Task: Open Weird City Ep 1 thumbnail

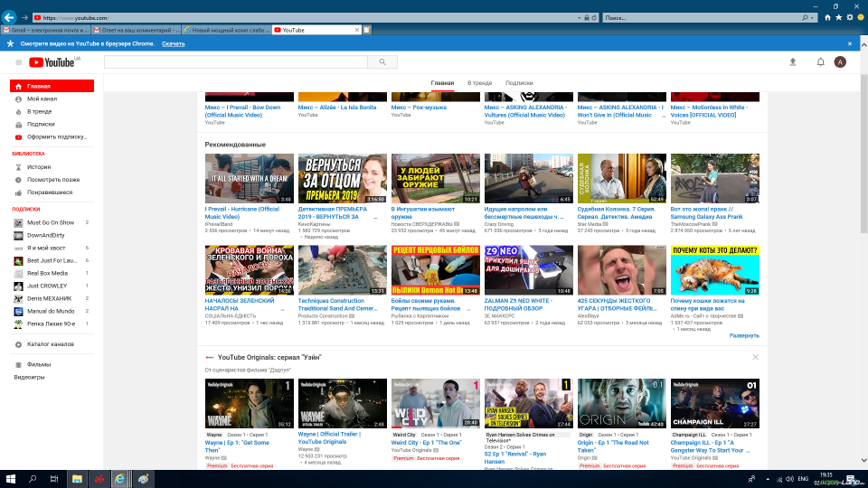Action: (436, 404)
